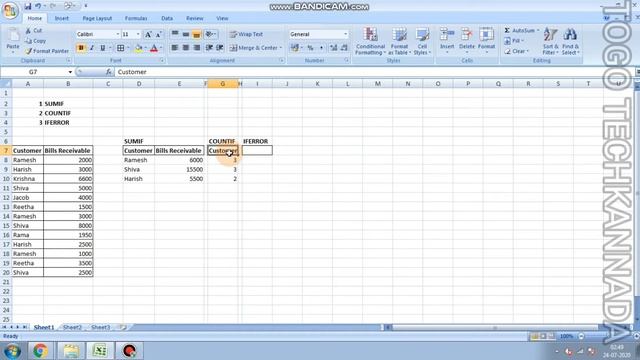Open Bandicam recorder from taskbar
Viewport: 640px width, 360px height.
tap(129, 351)
